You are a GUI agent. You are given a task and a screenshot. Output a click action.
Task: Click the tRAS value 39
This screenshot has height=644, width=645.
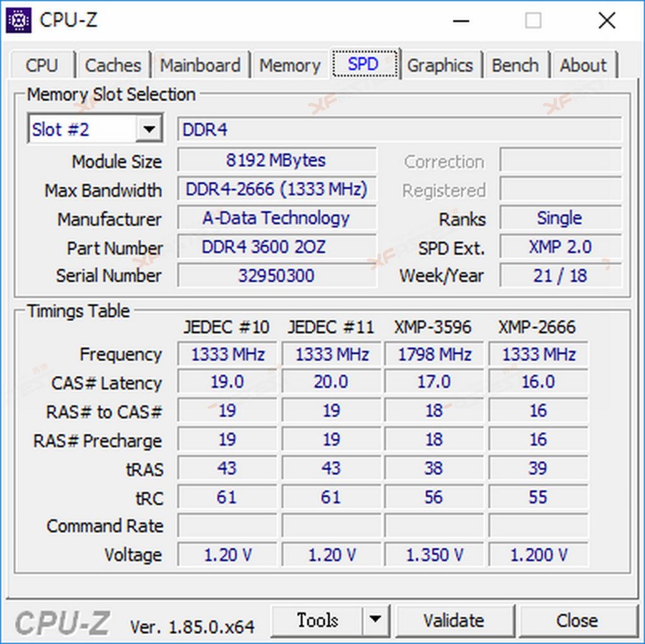pyautogui.click(x=539, y=468)
